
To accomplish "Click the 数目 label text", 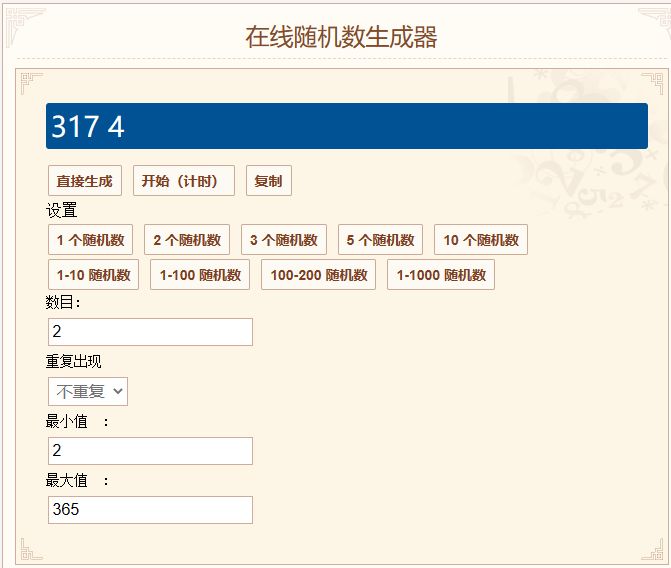I will [x=63, y=303].
